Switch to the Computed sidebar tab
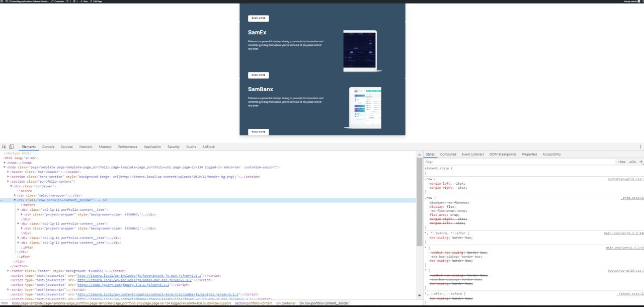 click(x=448, y=155)
